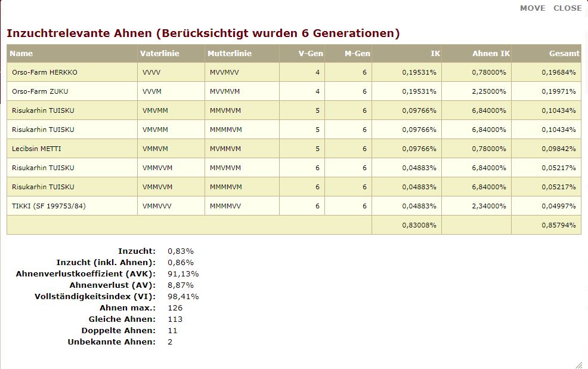Click the Mutterlinie column header
The height and width of the screenshot is (369, 588).
coord(230,53)
